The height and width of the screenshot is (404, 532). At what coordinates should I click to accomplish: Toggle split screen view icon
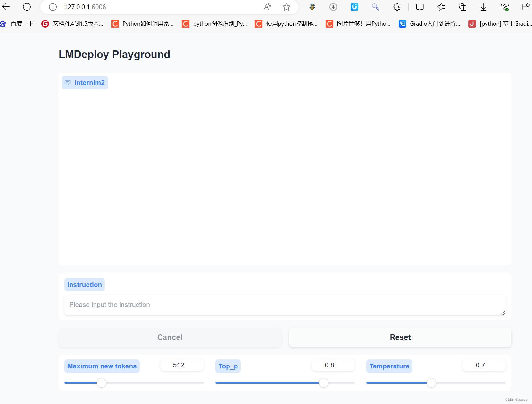pos(420,7)
